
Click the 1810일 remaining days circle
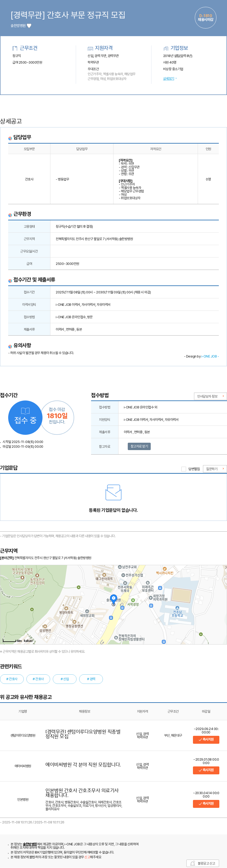click(x=57, y=417)
